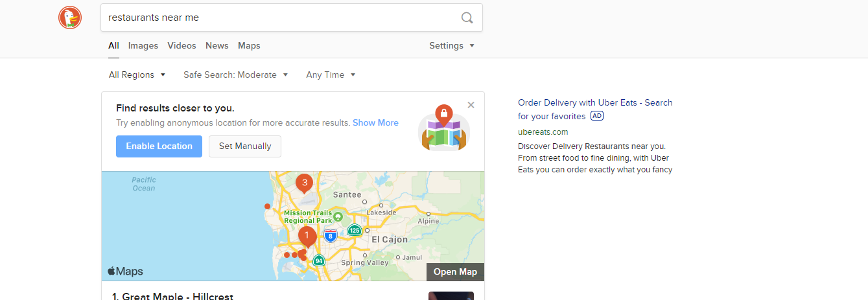Click the Alpine label on map
The width and height of the screenshot is (868, 300).
[428, 221]
